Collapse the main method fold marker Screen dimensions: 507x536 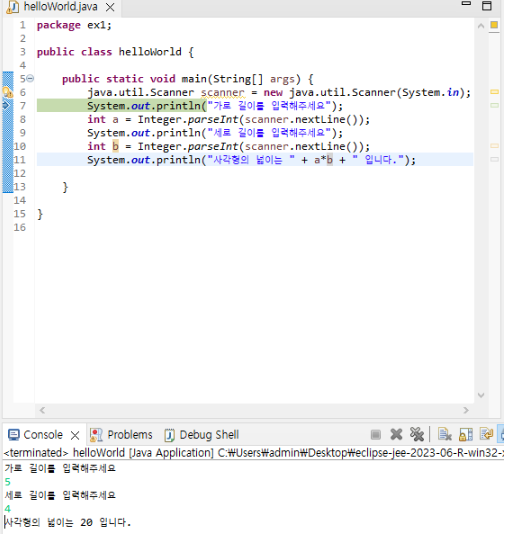[x=30, y=79]
